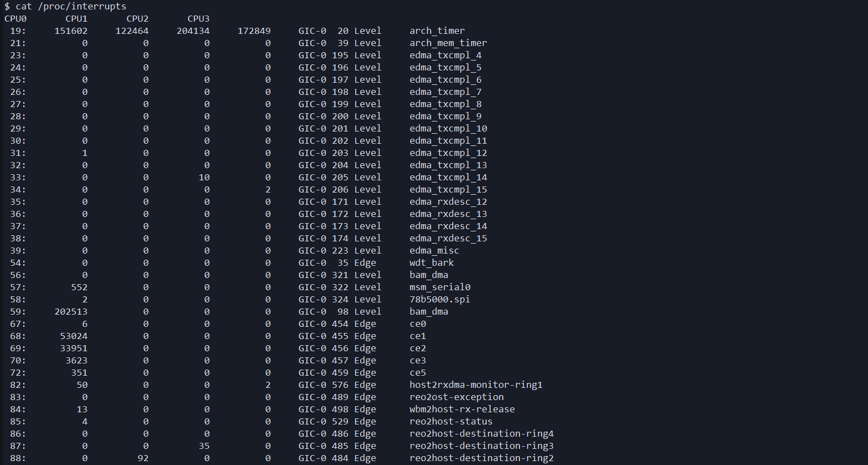Click the 78b5000.spi device name
The height and width of the screenshot is (465, 868).
click(440, 300)
